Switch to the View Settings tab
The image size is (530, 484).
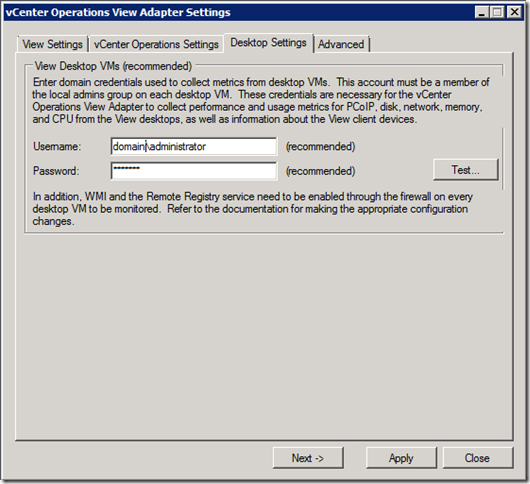pos(52,44)
